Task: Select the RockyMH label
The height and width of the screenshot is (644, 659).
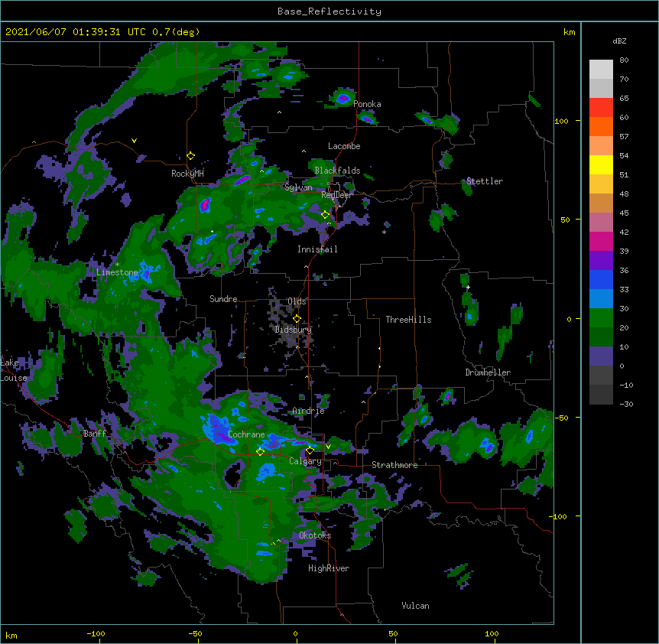Action: (187, 173)
